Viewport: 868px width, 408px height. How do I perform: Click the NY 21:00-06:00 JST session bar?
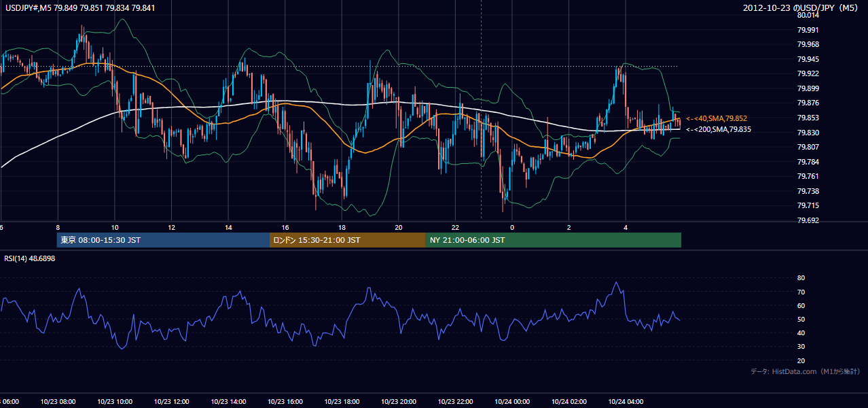554,240
